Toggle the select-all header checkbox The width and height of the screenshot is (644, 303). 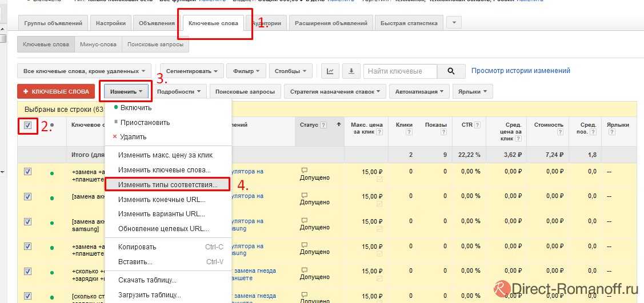point(27,126)
